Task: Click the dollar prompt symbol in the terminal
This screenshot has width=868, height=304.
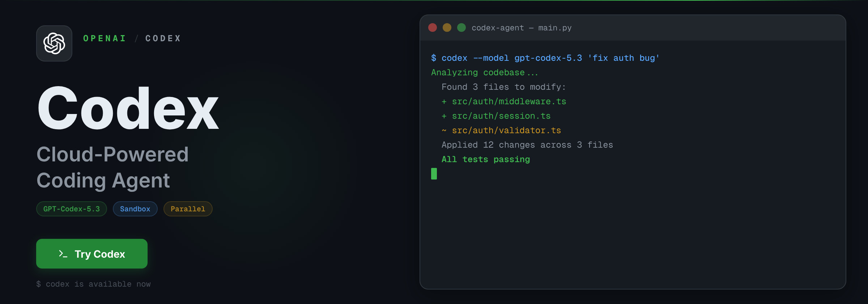Action: (x=434, y=58)
